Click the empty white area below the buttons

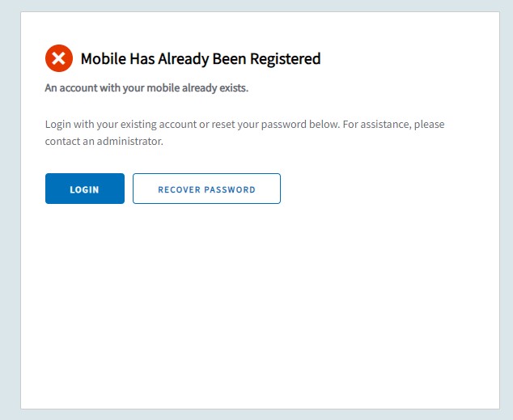[x=259, y=308]
